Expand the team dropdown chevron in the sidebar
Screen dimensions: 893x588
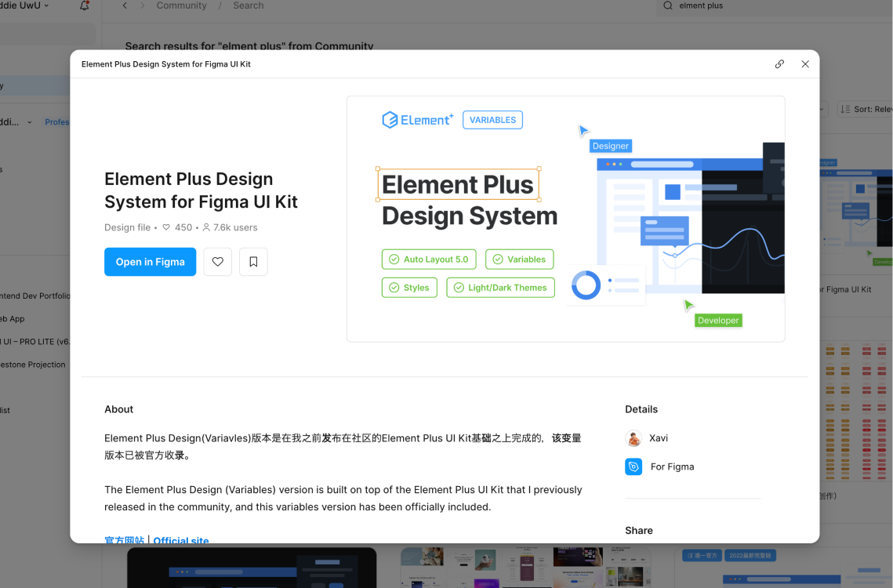(x=30, y=122)
